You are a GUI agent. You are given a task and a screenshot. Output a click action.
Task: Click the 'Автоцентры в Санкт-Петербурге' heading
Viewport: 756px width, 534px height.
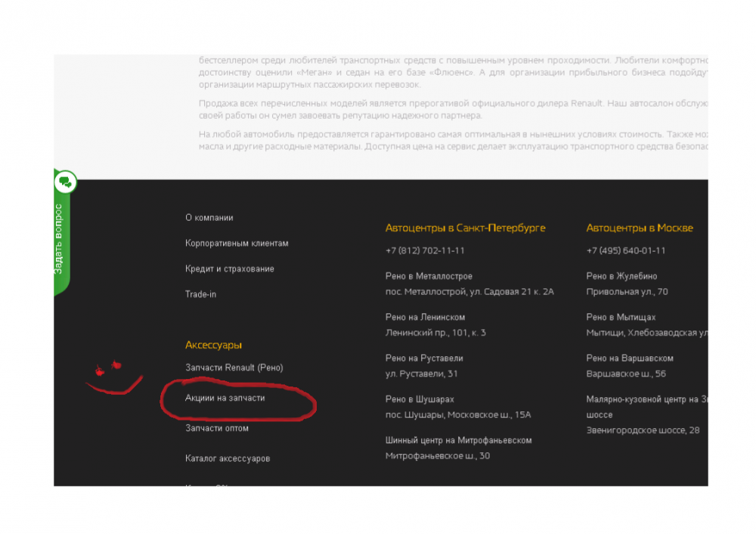point(465,228)
